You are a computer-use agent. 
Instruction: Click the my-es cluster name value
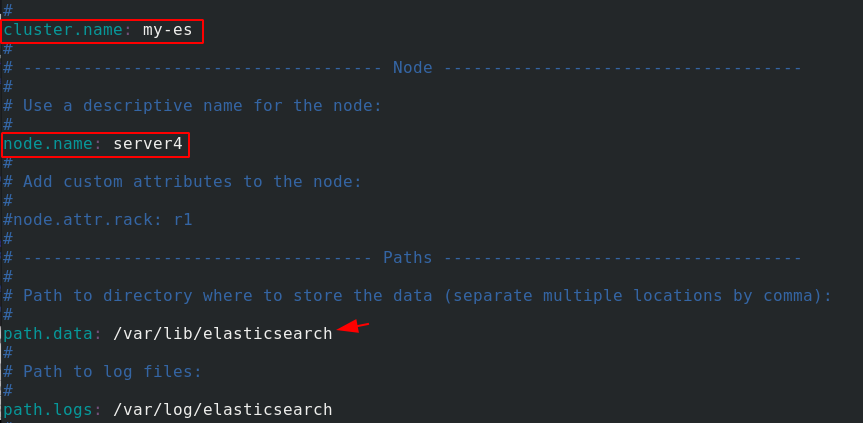(x=168, y=30)
